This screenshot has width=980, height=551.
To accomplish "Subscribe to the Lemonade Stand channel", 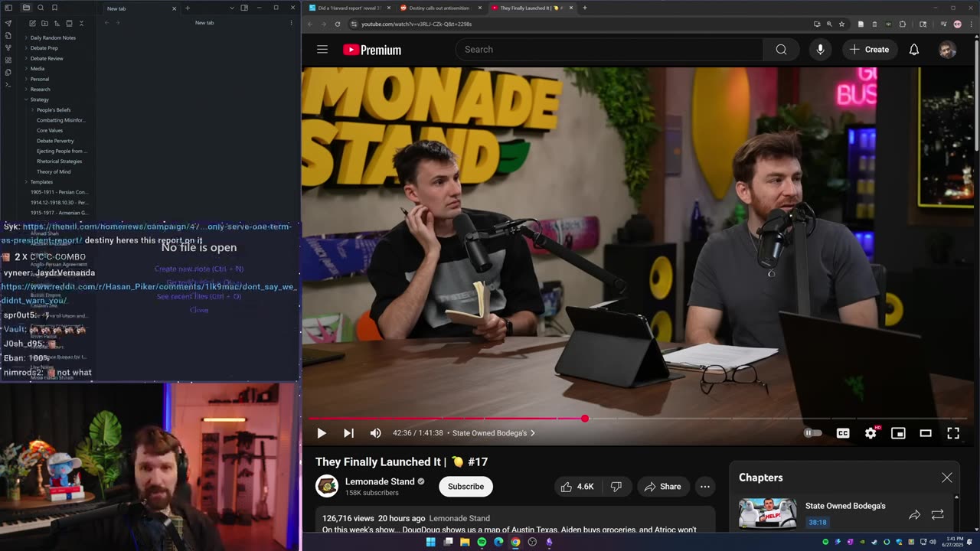I will coord(465,487).
